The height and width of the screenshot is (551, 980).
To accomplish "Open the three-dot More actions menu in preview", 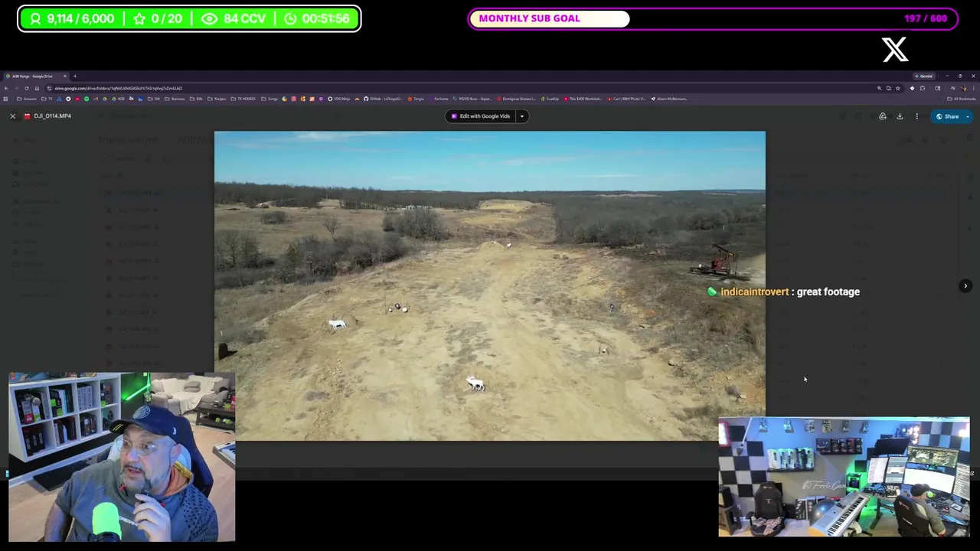I will [x=916, y=116].
